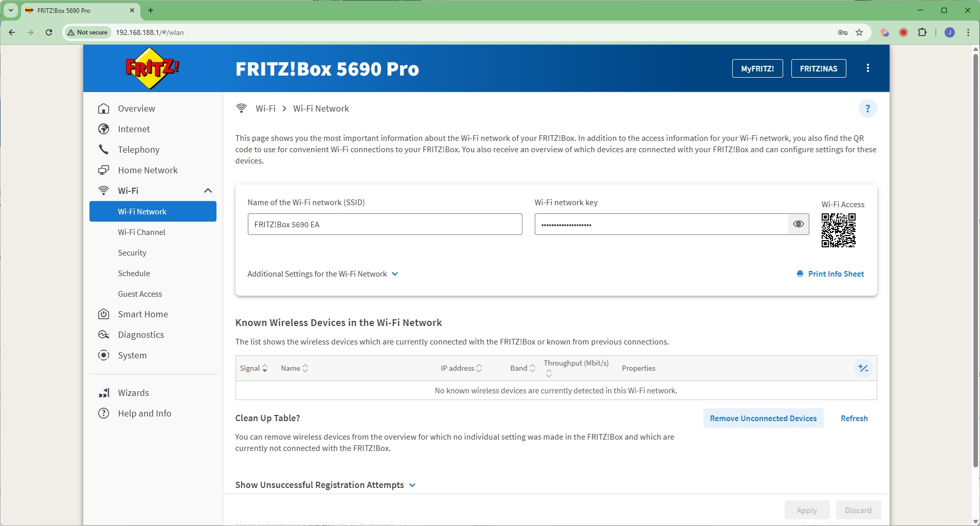
Task: Click the FRITZ! logo
Action: point(153,68)
